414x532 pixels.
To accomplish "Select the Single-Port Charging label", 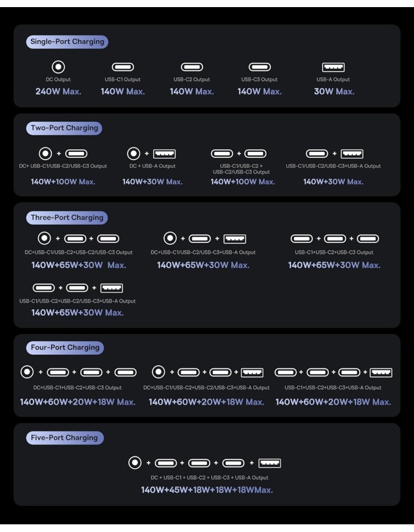I will coord(67,42).
